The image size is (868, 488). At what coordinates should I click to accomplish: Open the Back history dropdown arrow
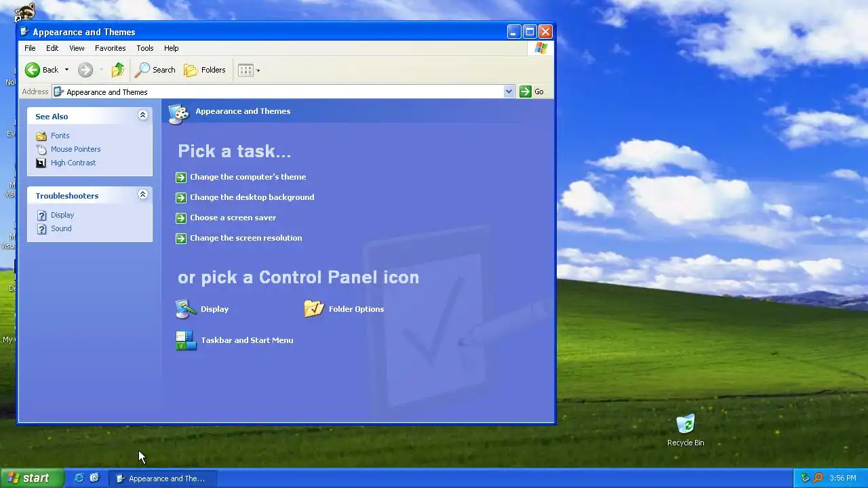coord(66,70)
